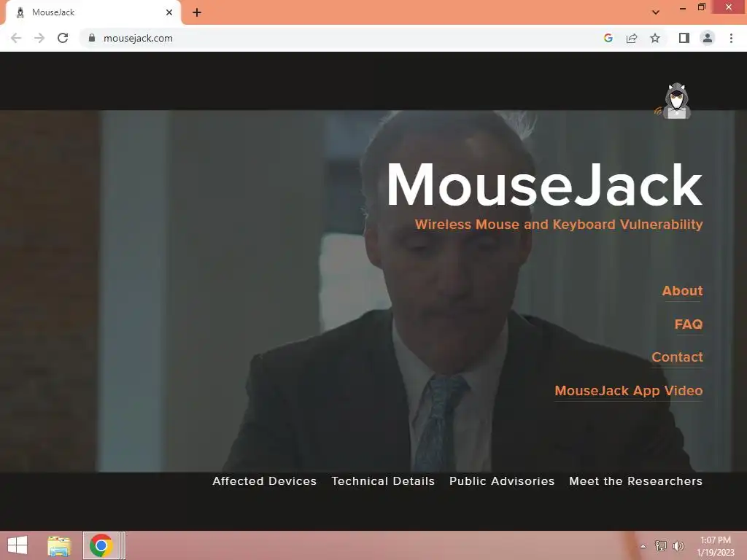Viewport: 747px width, 560px height.
Task: Go to Technical Details
Action: coord(383,481)
